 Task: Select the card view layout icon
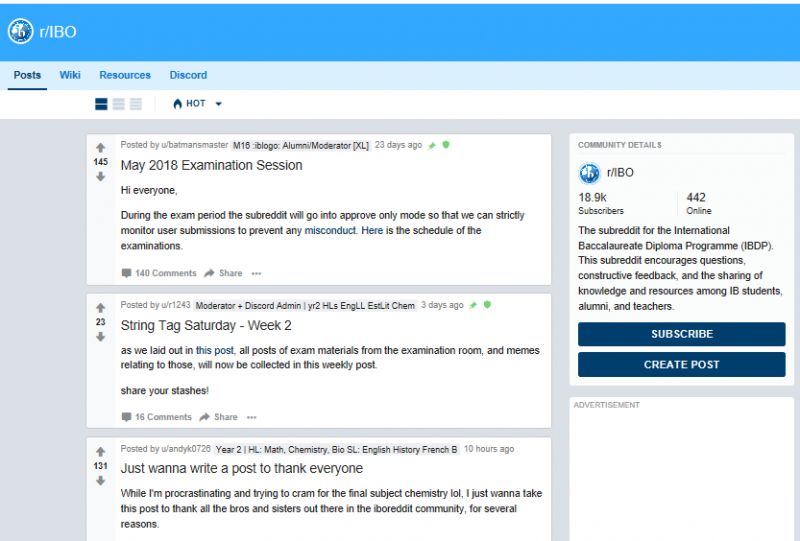[x=102, y=104]
